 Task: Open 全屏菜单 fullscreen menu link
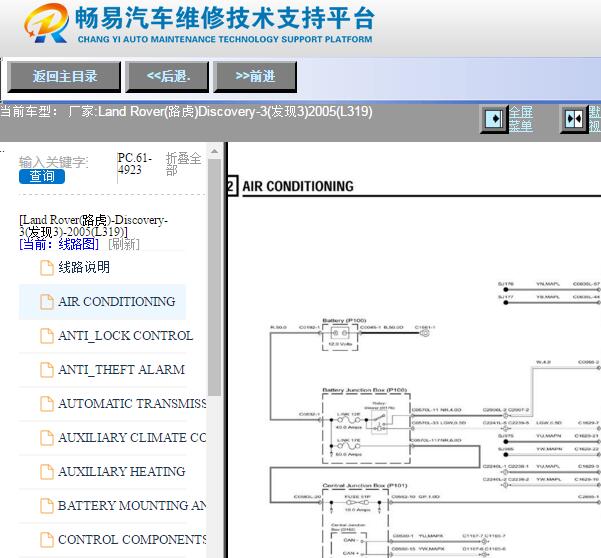[x=521, y=119]
